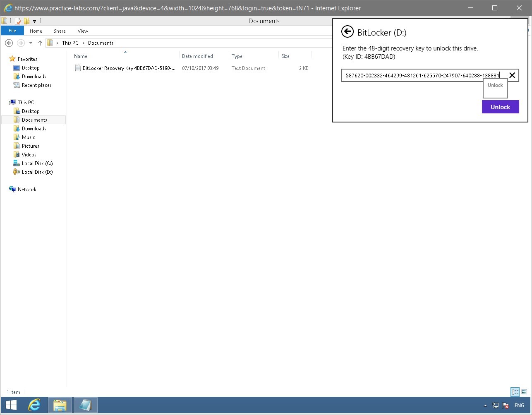This screenshot has height=415, width=532.
Task: Launch Internet Explorer from the taskbar
Action: point(34,405)
